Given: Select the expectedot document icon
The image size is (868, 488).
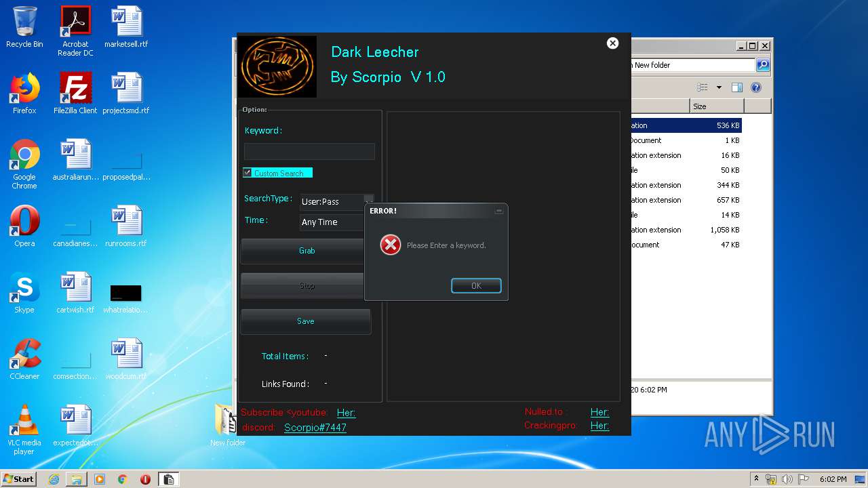Looking at the screenshot, I should (75, 426).
